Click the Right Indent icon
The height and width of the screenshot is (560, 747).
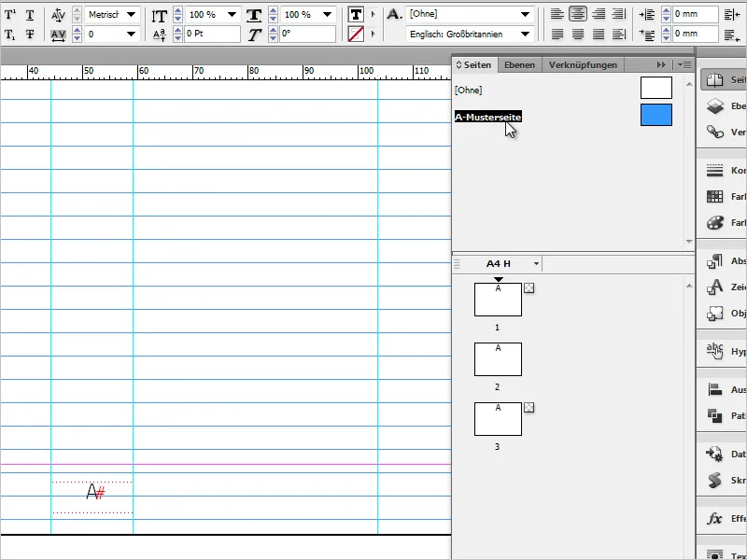(732, 15)
